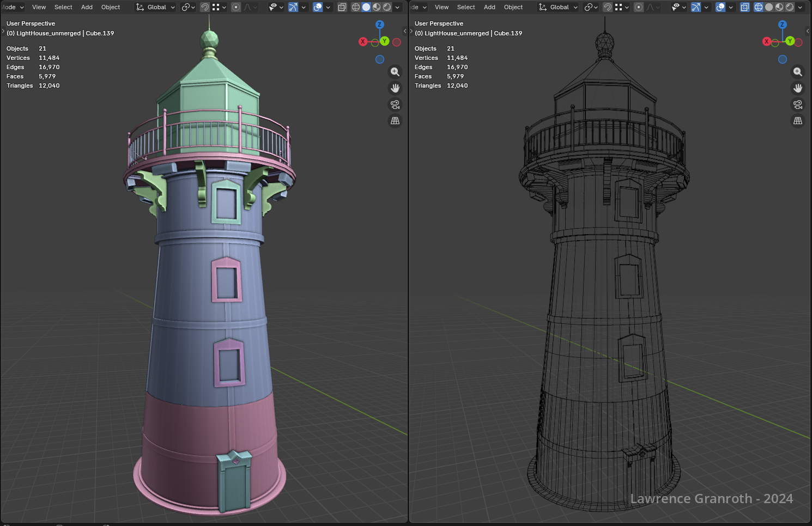Switch perspective/orthographic in the right viewport
The height and width of the screenshot is (526, 812).
tap(798, 121)
